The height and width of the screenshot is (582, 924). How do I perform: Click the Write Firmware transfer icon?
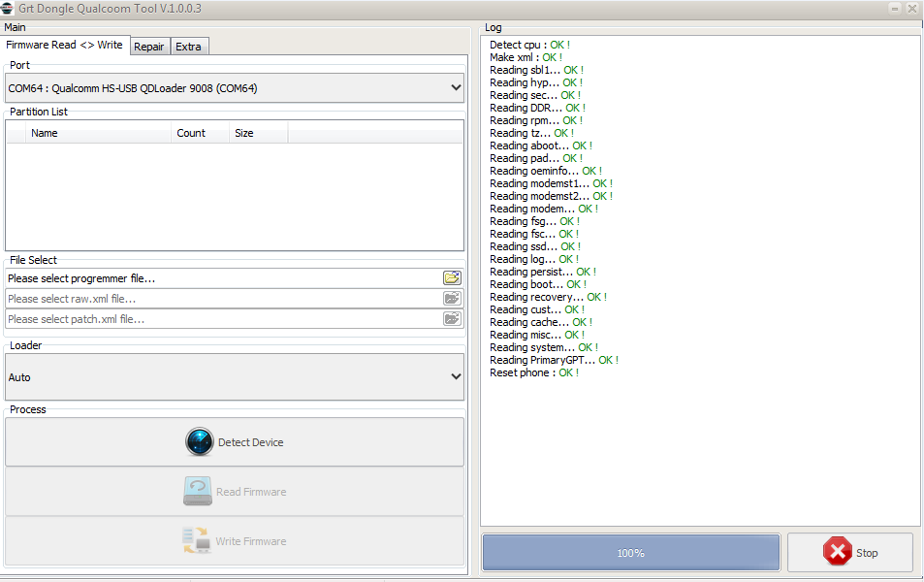pyautogui.click(x=196, y=540)
